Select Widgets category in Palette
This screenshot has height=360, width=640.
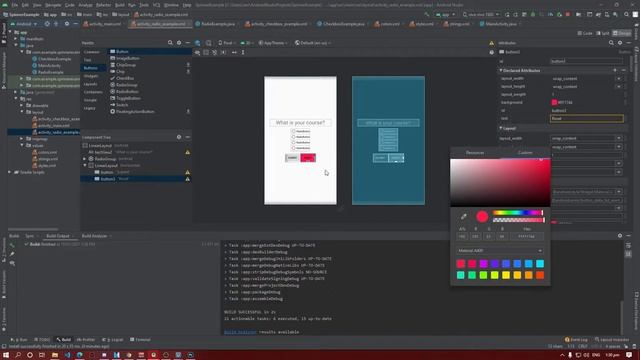pyautogui.click(x=91, y=76)
